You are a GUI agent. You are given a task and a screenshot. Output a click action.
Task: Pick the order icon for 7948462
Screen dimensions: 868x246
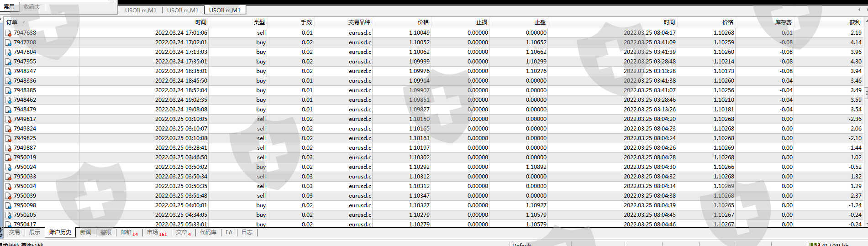(x=8, y=100)
